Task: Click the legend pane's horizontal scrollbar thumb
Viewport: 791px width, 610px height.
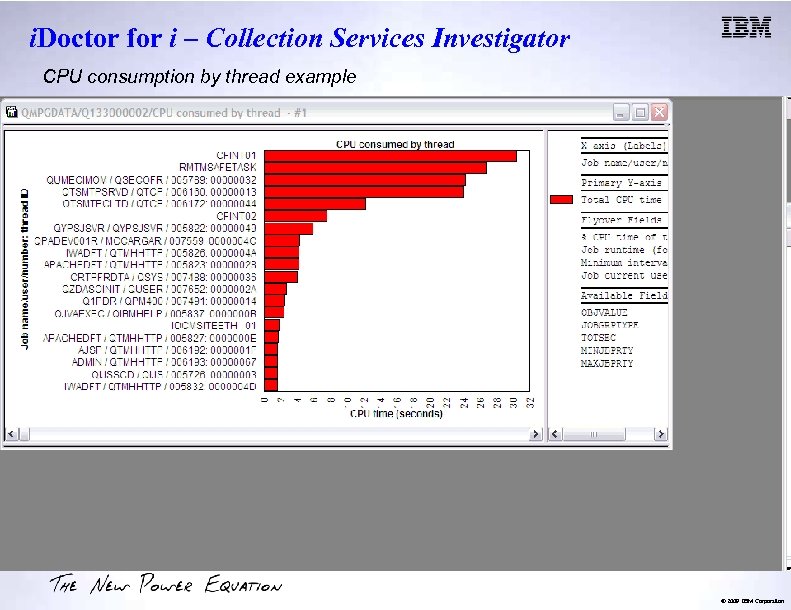Action: (594, 434)
